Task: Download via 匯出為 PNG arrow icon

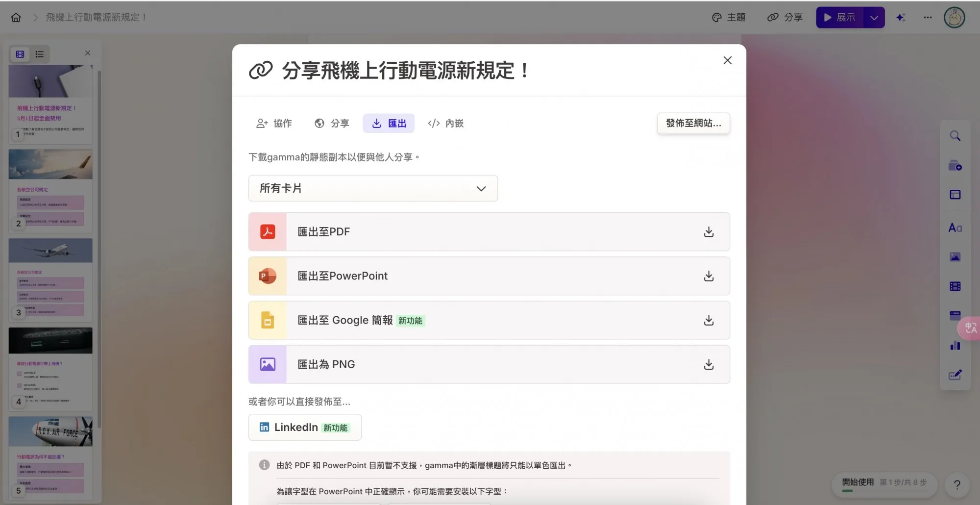Action: (x=709, y=364)
